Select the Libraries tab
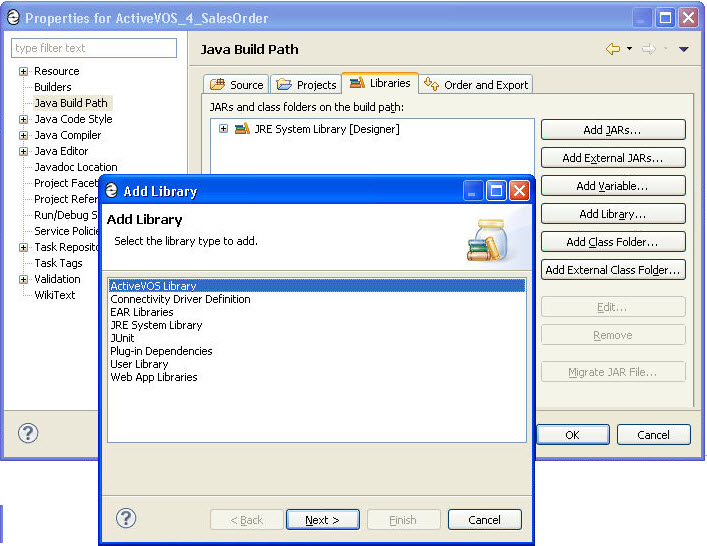The width and height of the screenshot is (707, 546). (x=380, y=83)
